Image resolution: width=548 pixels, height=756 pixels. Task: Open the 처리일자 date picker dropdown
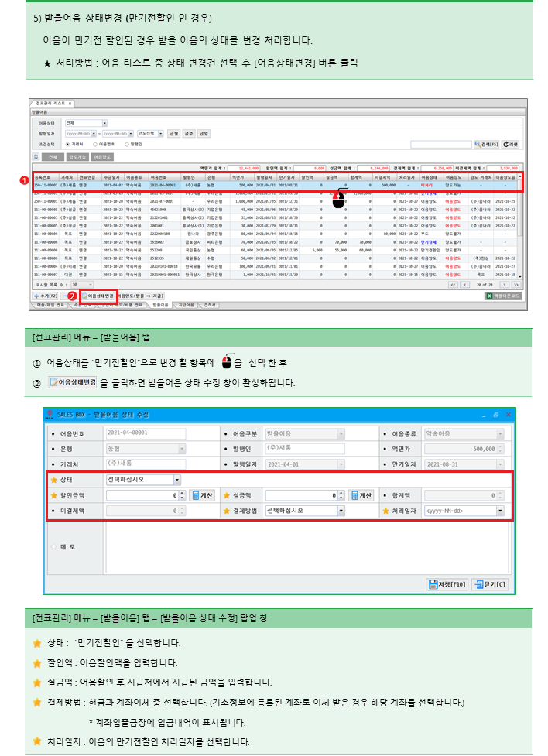(500, 511)
